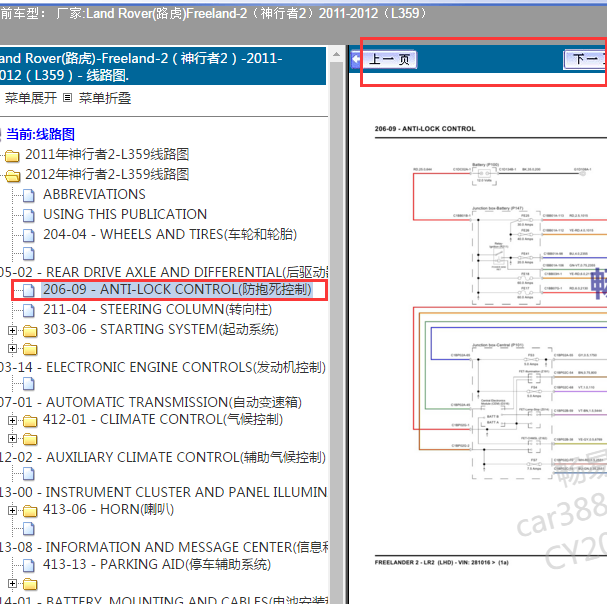Open USING THIS PUBLICATION
Image resolution: width=607 pixels, height=604 pixels.
click(x=125, y=214)
